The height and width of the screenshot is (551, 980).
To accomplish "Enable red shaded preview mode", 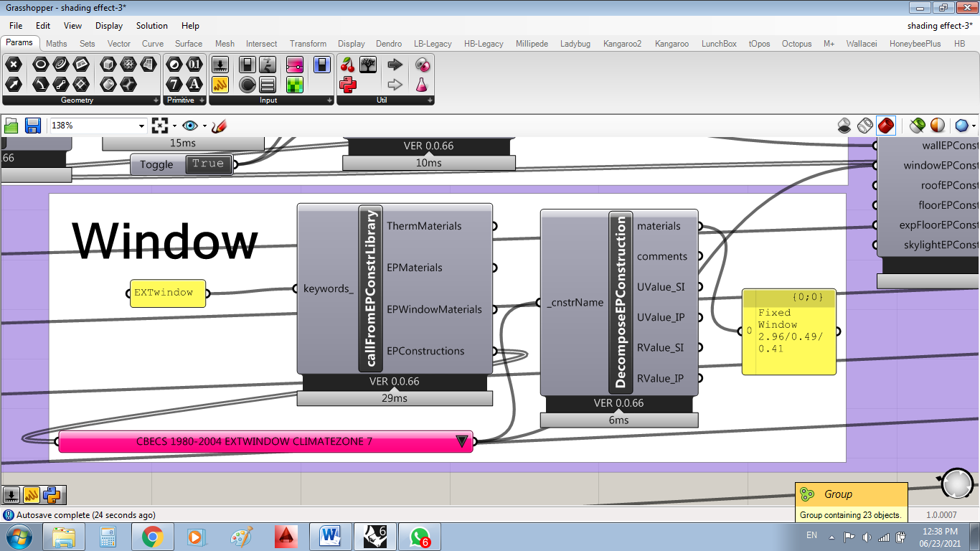I will (886, 126).
